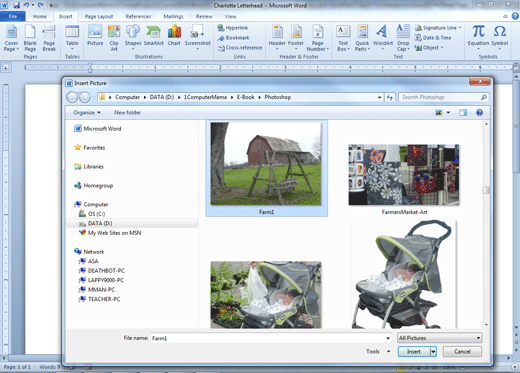The image size is (520, 373).
Task: Open the Footer options
Action: (296, 37)
